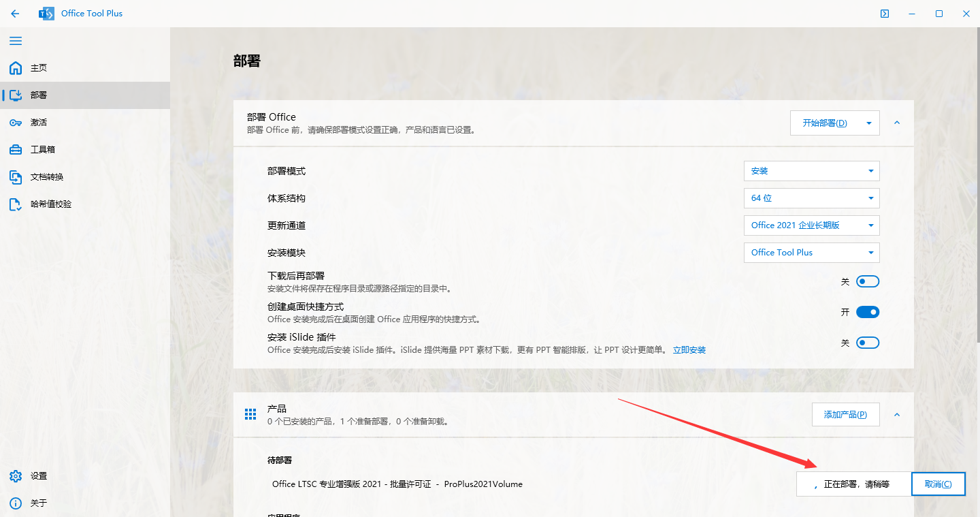Change architecture in the 64位 dropdown
The width and height of the screenshot is (980, 517).
(811, 198)
